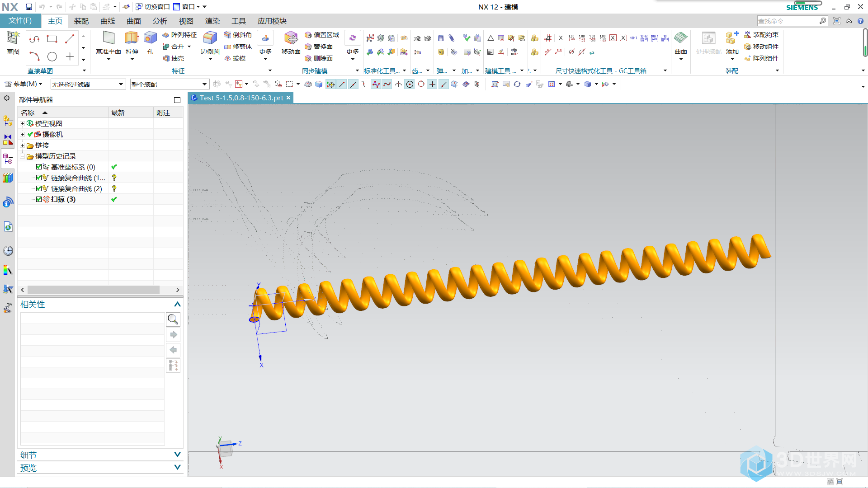
Task: Click the ribbon vertical scroll slider
Action: (865, 43)
